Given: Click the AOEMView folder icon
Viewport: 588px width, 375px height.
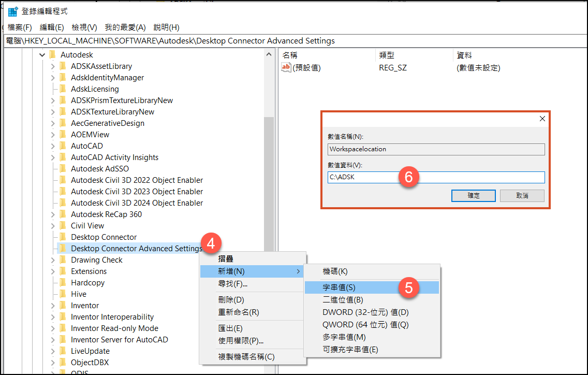Looking at the screenshot, I should point(63,134).
